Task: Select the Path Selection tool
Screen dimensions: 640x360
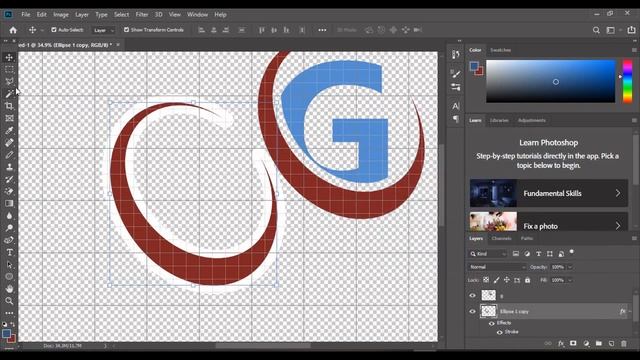Action: [9, 264]
